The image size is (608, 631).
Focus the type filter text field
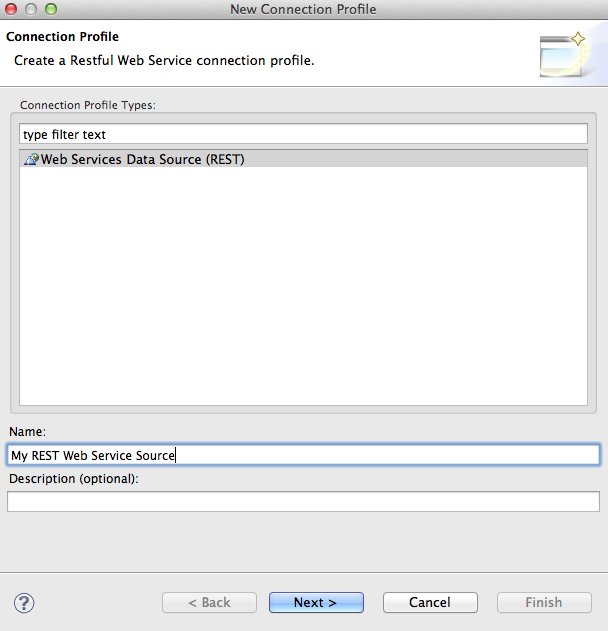pyautogui.click(x=303, y=134)
